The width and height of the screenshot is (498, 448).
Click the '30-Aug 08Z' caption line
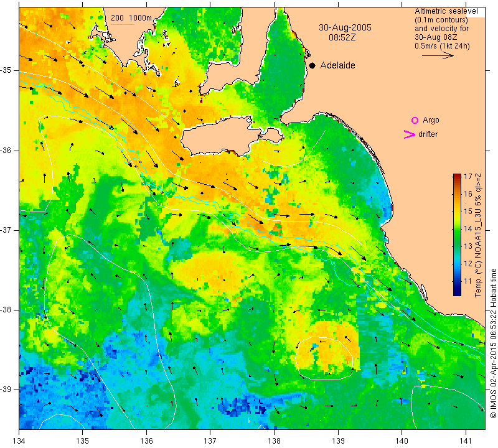[436, 37]
